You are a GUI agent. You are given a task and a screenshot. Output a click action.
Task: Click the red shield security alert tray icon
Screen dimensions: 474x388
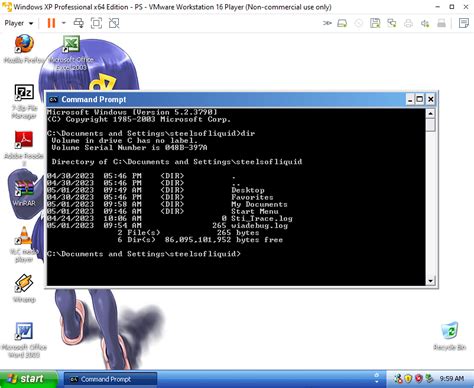point(419,379)
